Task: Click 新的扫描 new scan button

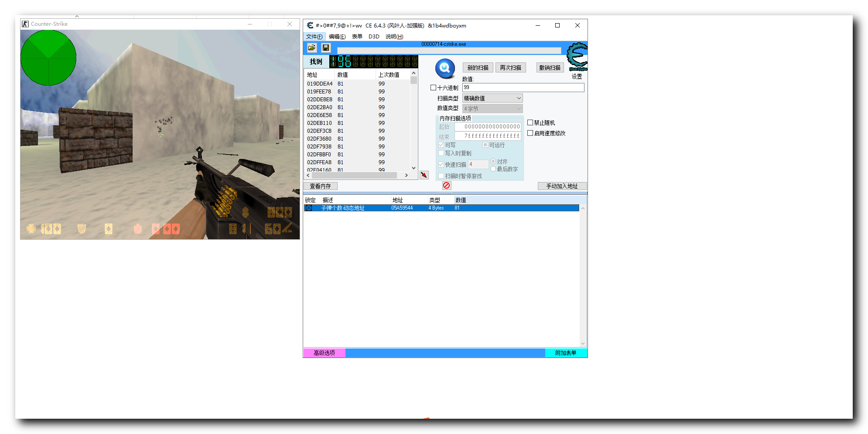Action: [x=478, y=68]
